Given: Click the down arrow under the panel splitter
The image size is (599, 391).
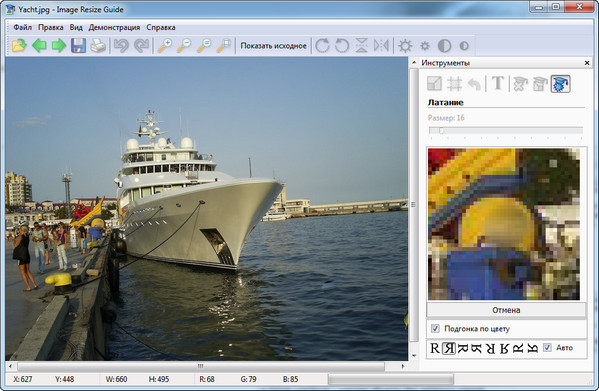Looking at the screenshot, I should click(414, 355).
